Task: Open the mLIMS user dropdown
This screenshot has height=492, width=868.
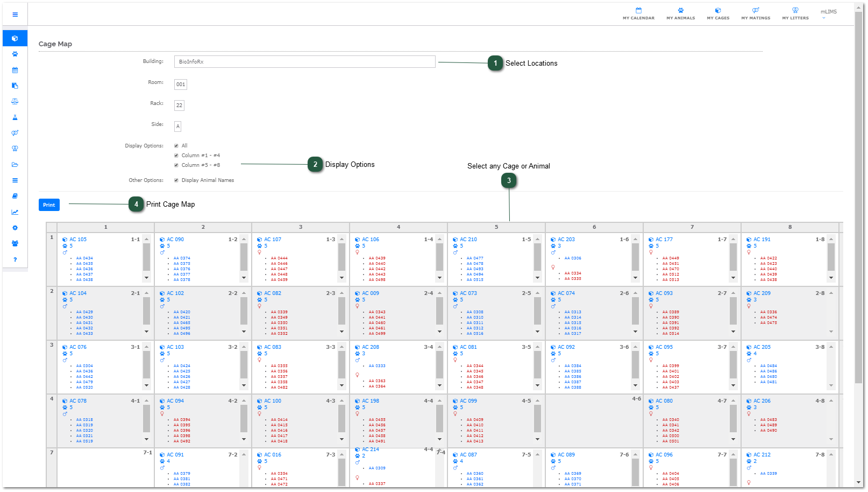Action: pyautogui.click(x=828, y=13)
